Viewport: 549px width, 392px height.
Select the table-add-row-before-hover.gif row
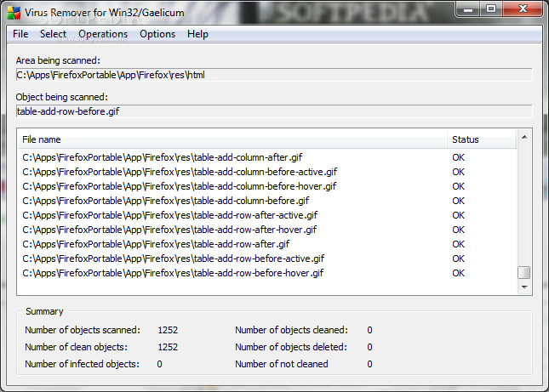coord(268,273)
